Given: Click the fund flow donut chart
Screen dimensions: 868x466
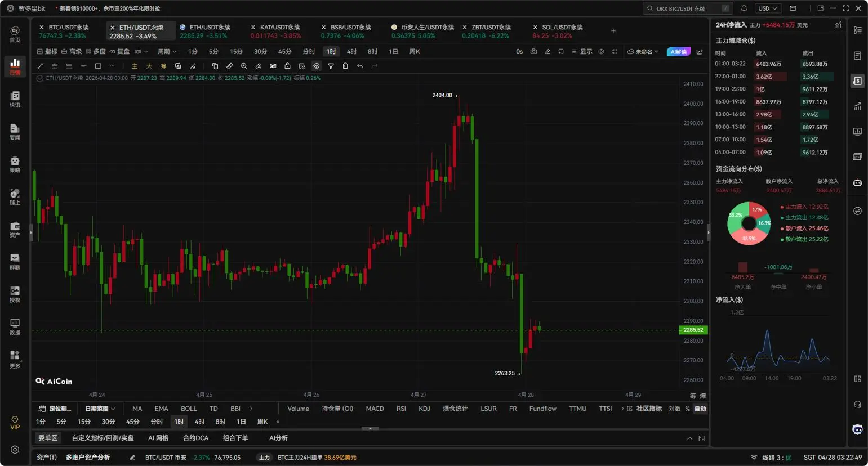Looking at the screenshot, I should [x=749, y=223].
